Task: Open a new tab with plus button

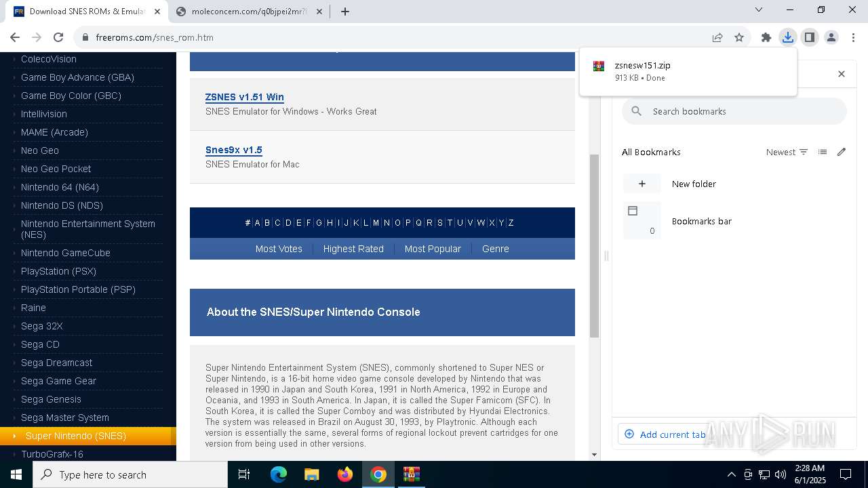Action: point(345,12)
